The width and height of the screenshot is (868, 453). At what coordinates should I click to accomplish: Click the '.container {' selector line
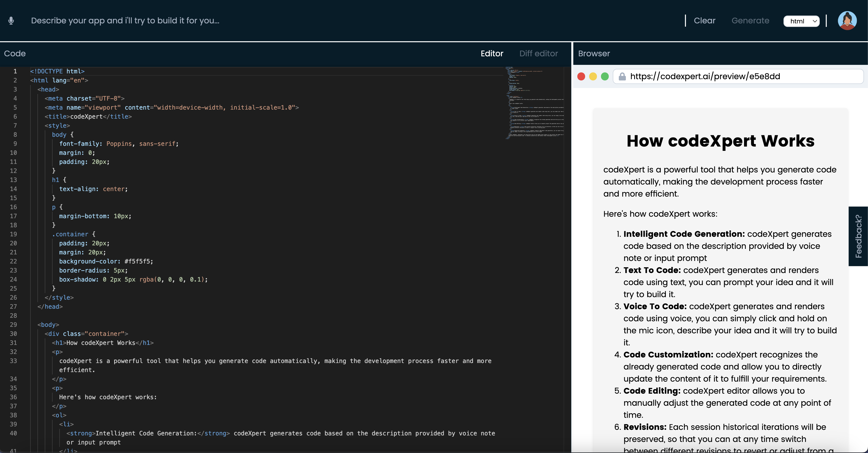point(74,234)
